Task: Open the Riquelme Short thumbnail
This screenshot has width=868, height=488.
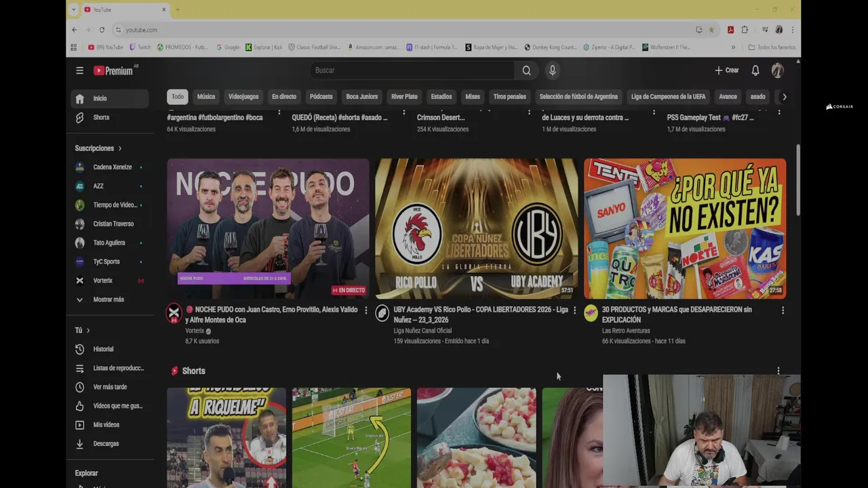Action: coord(226,438)
